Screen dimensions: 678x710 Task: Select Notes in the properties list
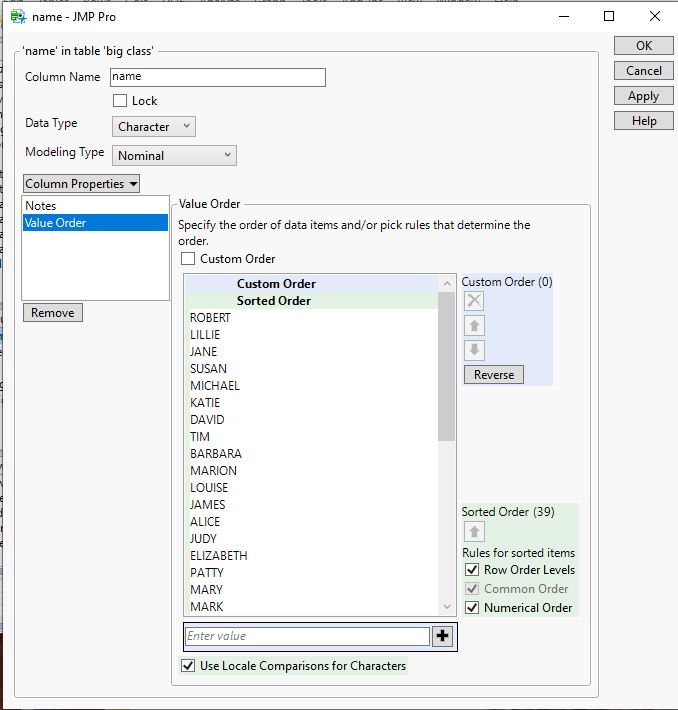[95, 206]
